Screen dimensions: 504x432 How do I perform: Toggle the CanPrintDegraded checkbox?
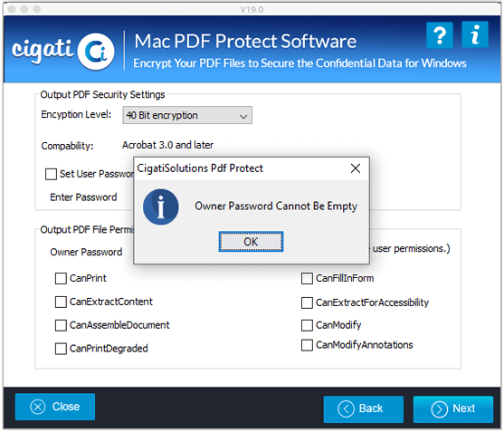point(61,349)
